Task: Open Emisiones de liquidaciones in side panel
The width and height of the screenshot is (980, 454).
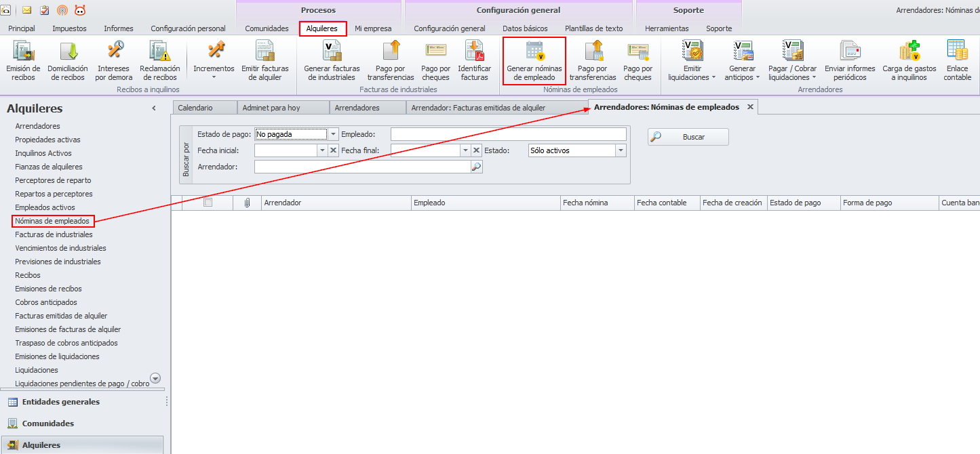Action: [58, 356]
